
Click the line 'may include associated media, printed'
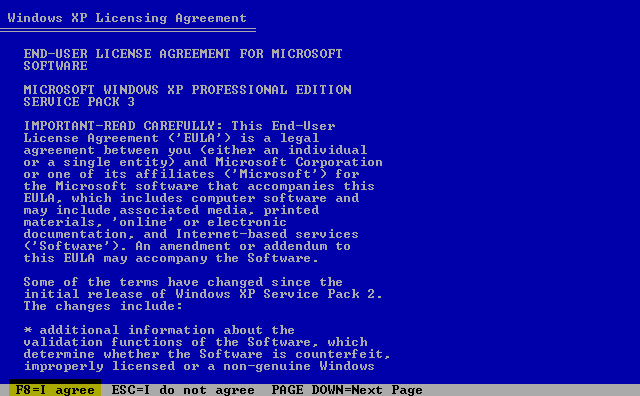[171, 210]
